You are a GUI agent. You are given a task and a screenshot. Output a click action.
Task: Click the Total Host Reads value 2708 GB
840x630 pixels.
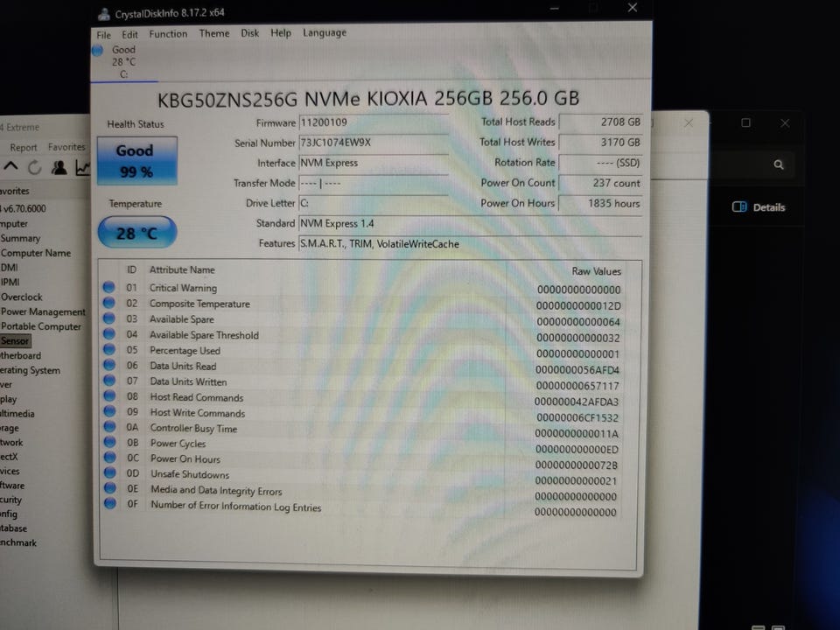click(x=600, y=122)
